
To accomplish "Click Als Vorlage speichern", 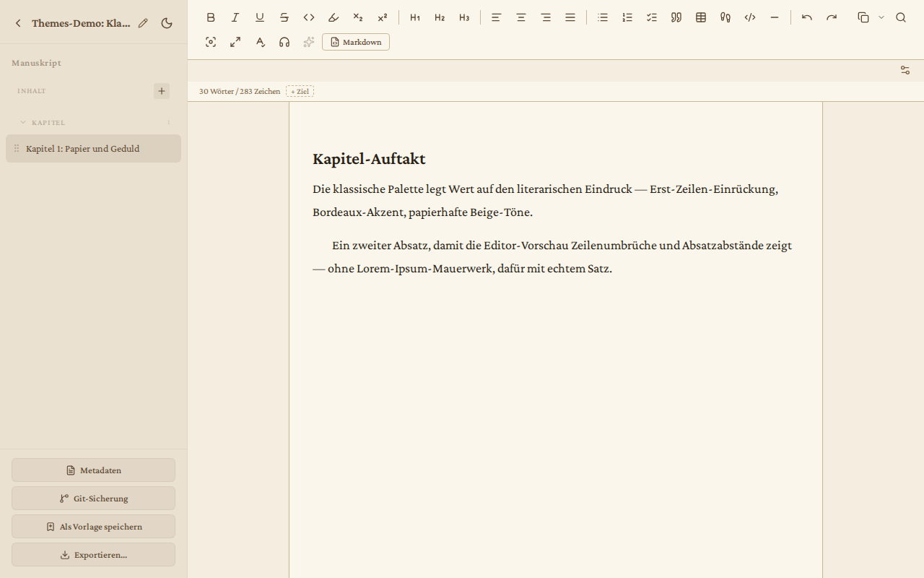I will [x=93, y=526].
